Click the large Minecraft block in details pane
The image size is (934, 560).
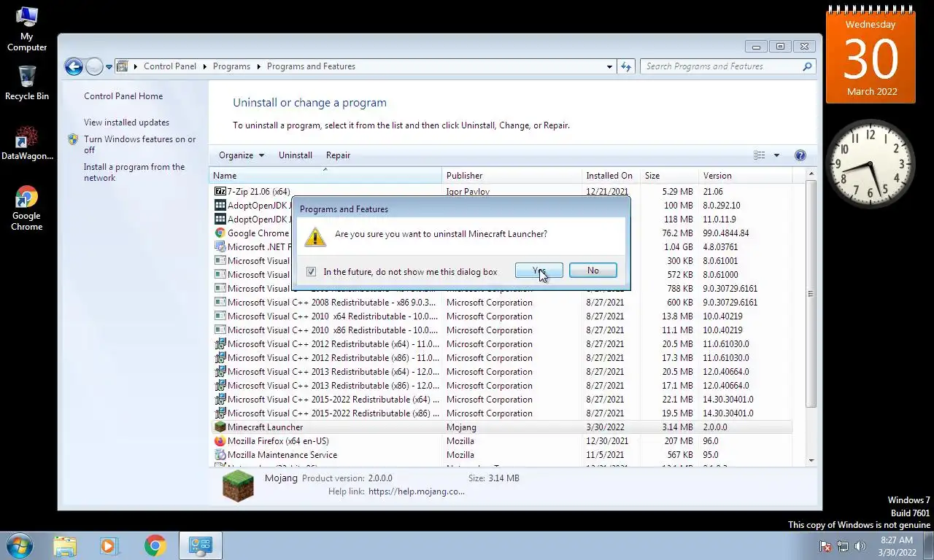pos(238,486)
